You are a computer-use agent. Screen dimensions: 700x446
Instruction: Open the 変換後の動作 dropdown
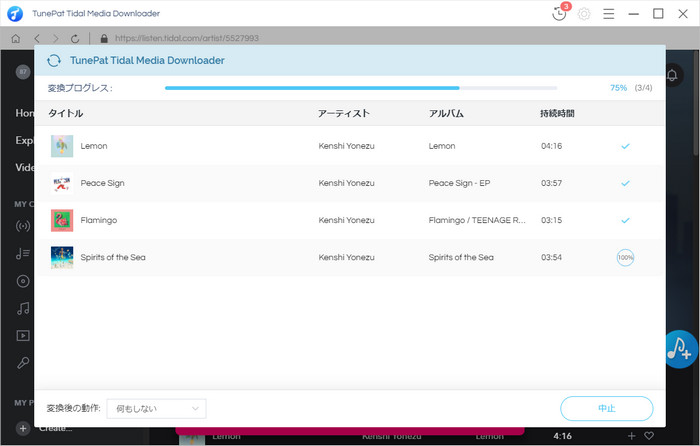coord(156,408)
